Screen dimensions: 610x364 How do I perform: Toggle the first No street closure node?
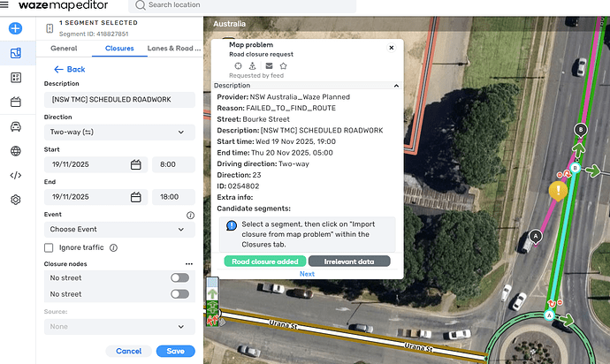pyautogui.click(x=179, y=277)
